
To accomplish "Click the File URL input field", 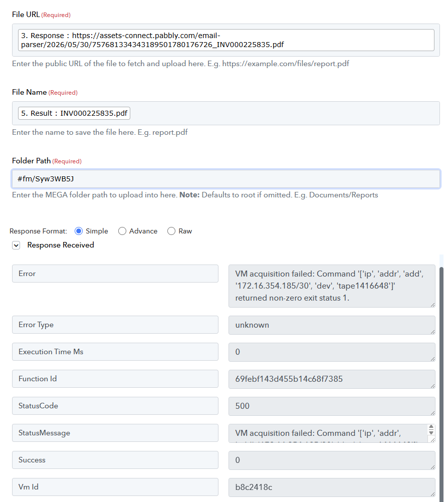I will click(x=226, y=40).
